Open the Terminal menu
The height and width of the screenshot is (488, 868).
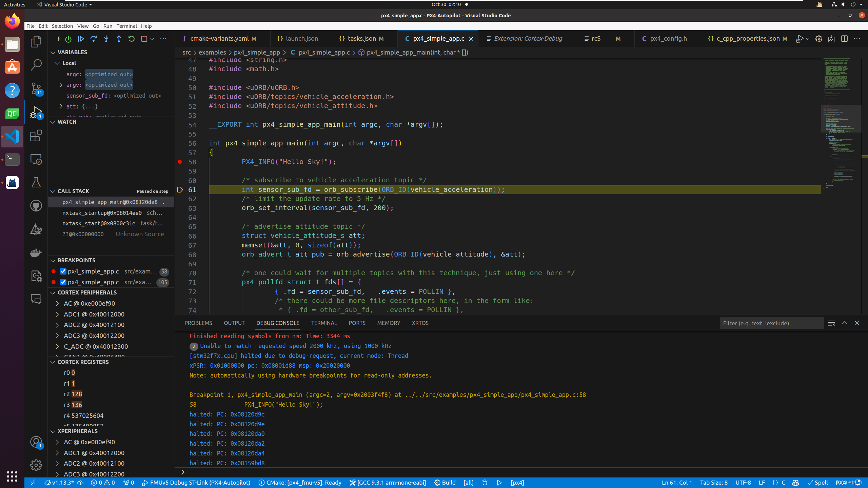(126, 26)
